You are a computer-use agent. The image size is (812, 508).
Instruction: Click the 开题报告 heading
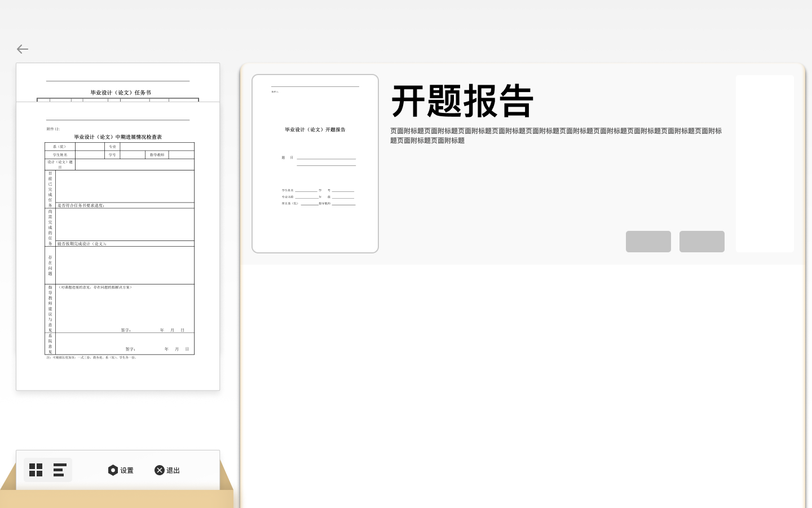click(x=462, y=101)
